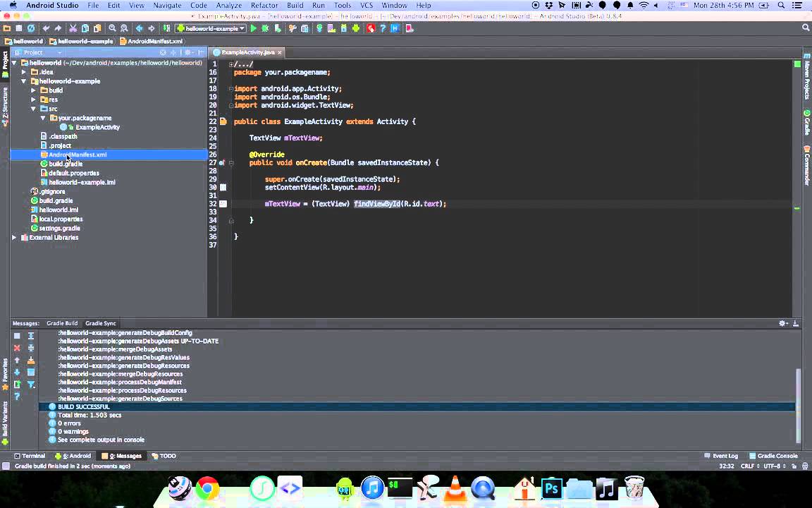Click the UTF-8 encoding in status bar
Image resolution: width=812 pixels, height=508 pixels.
pyautogui.click(x=775, y=466)
